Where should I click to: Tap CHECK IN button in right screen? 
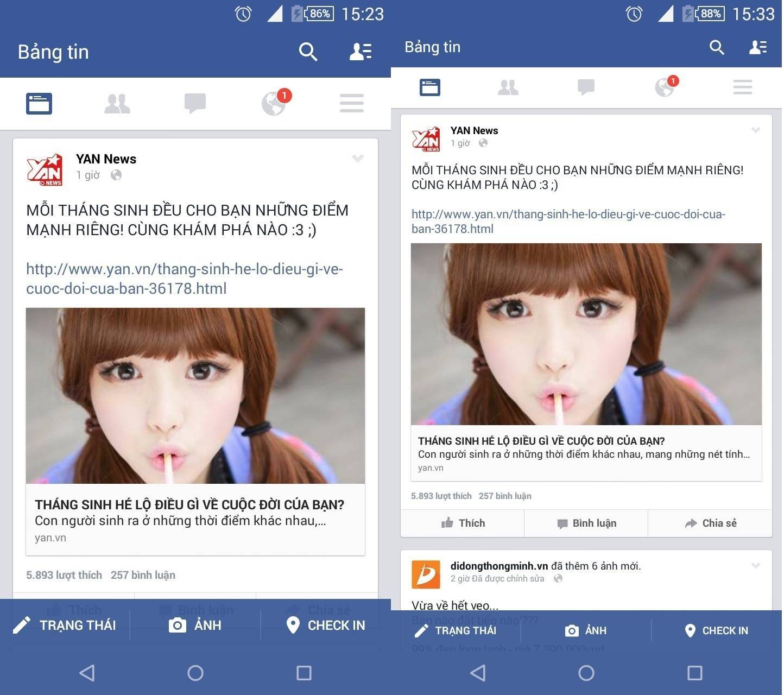(716, 630)
